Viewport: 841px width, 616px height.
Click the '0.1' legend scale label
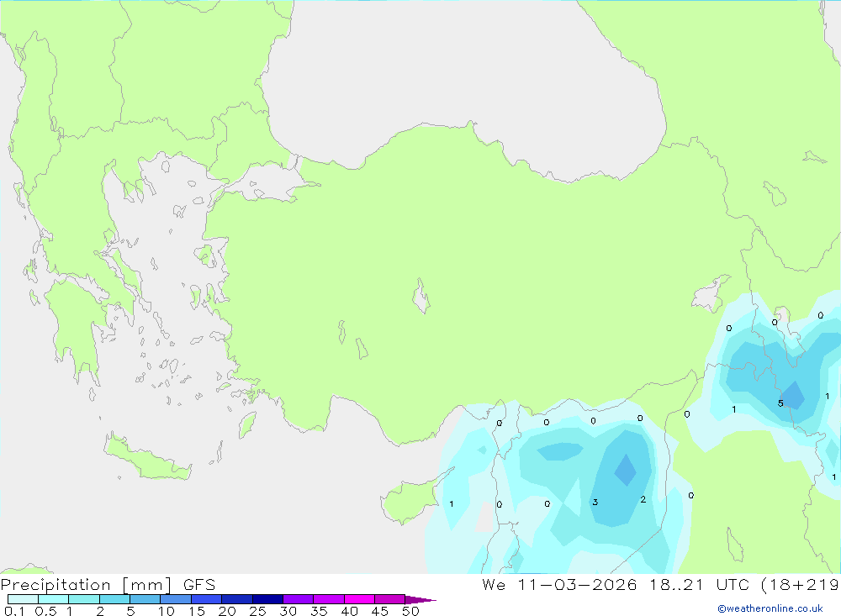pyautogui.click(x=14, y=611)
